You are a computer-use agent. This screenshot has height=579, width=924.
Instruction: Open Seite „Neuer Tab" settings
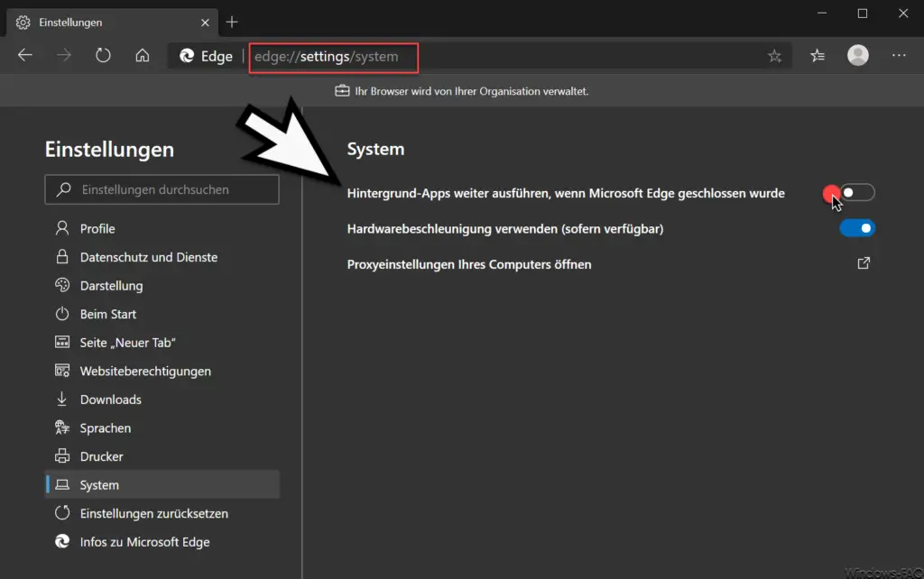click(162, 342)
